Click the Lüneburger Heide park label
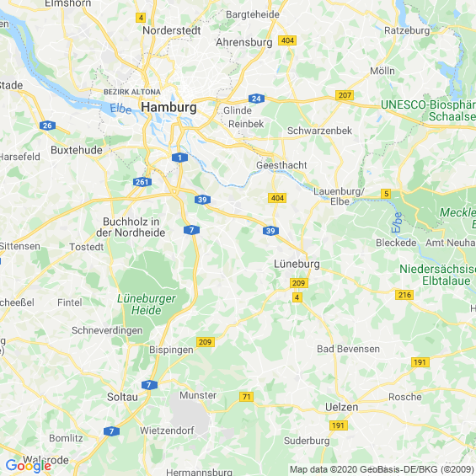The width and height of the screenshot is (476, 476). [x=147, y=304]
